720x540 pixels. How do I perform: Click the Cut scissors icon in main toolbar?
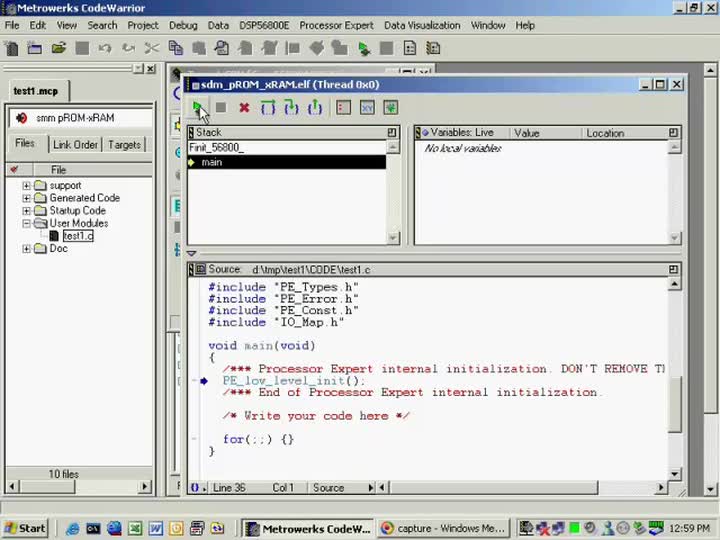pos(152,48)
